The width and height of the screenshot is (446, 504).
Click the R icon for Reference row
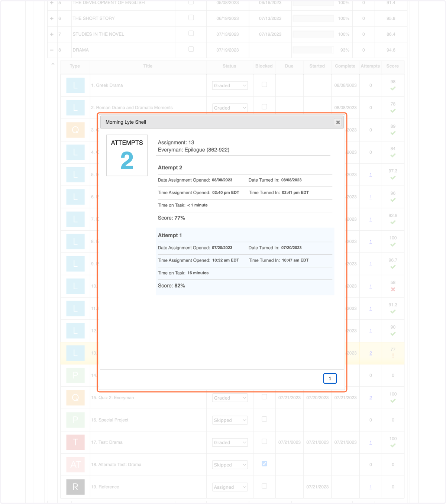pyautogui.click(x=75, y=487)
